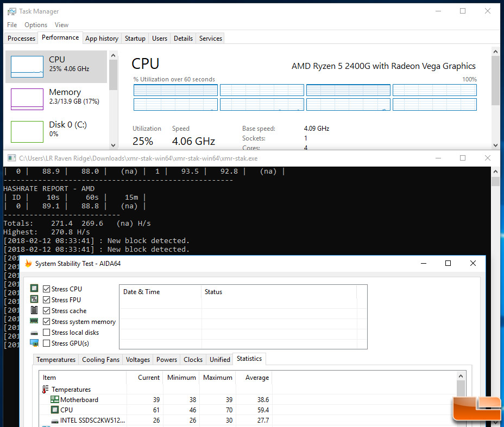Uncheck the Stress cache checkbox
The image size is (504, 427).
coord(46,311)
